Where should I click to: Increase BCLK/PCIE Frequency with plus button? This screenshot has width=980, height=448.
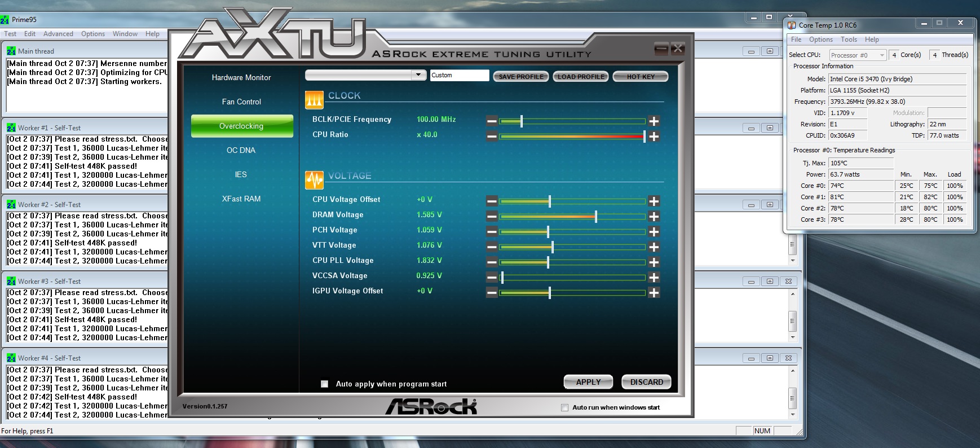[x=654, y=121]
